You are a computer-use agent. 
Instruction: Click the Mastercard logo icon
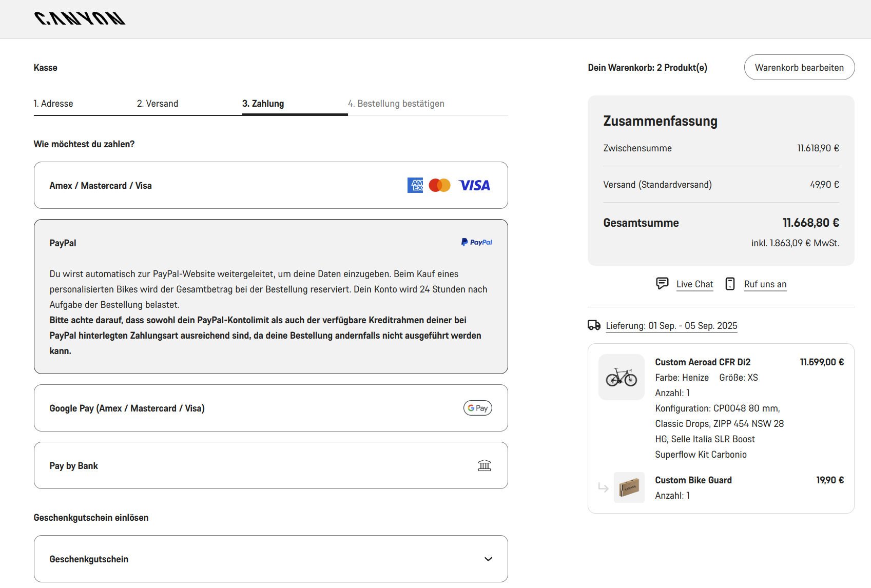pyautogui.click(x=439, y=185)
